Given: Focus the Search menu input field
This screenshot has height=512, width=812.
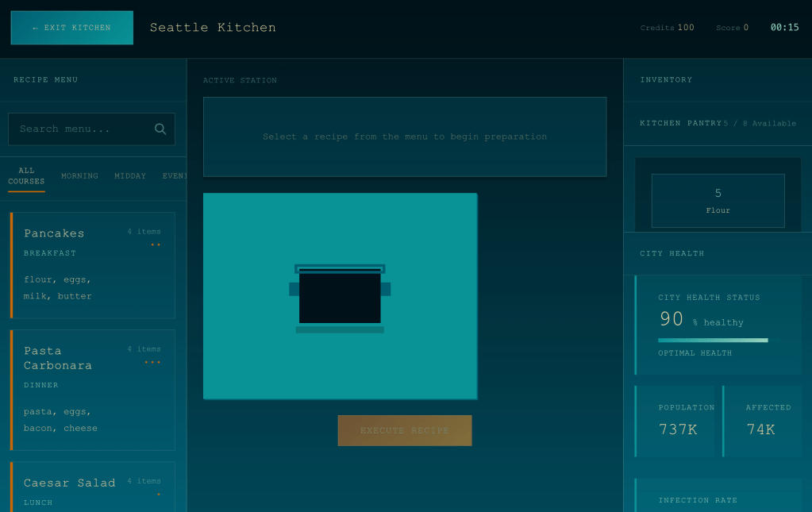Looking at the screenshot, I should (x=83, y=129).
